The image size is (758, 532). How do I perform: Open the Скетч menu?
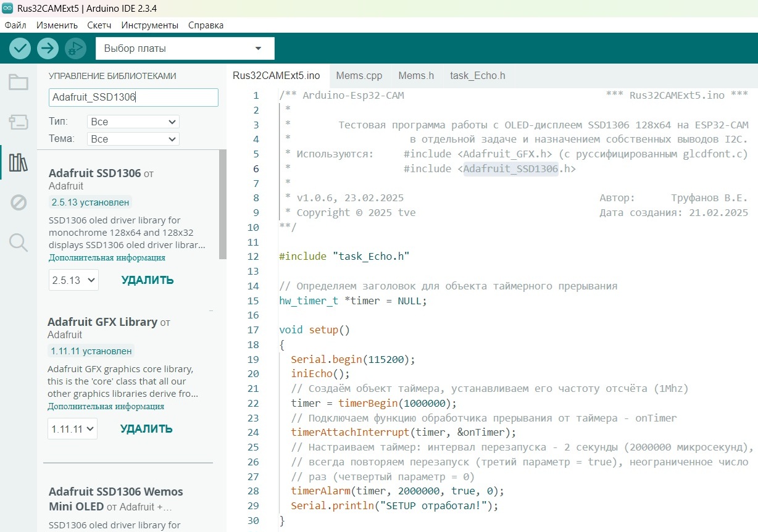(x=99, y=25)
